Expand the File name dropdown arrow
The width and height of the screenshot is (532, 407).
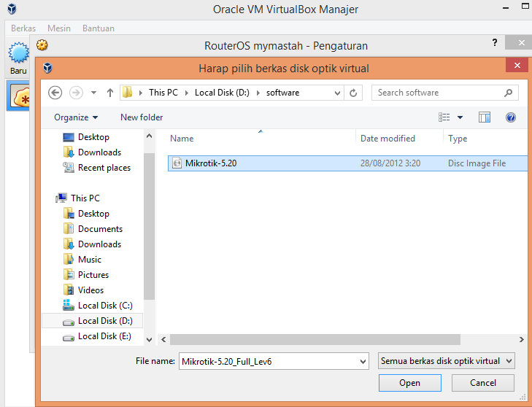(363, 362)
